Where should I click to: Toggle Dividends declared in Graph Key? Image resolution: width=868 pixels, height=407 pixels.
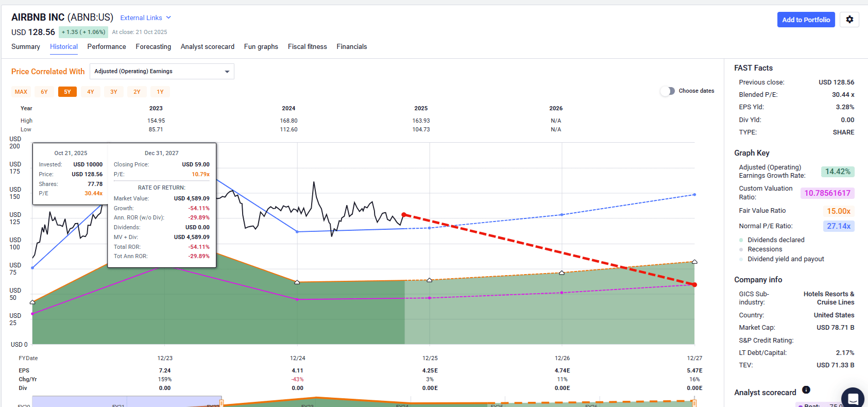click(x=771, y=240)
